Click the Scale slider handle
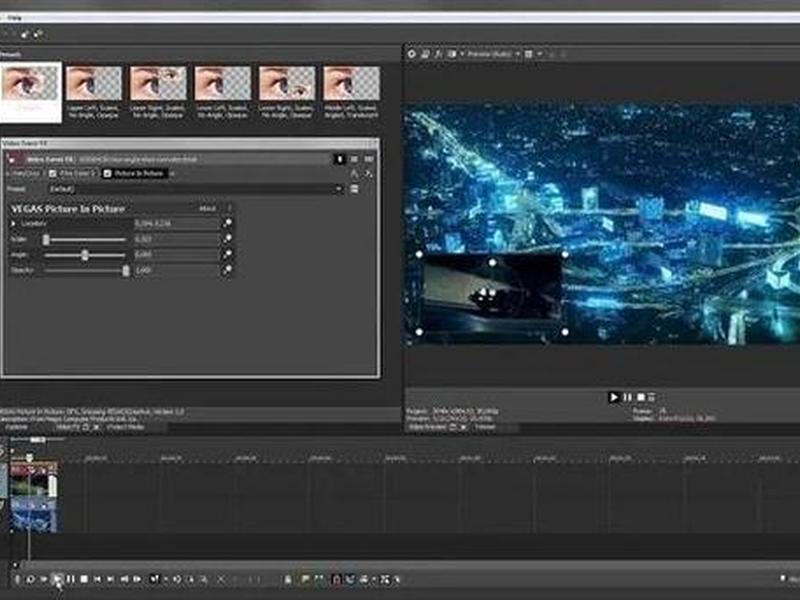The height and width of the screenshot is (600, 800). tap(46, 239)
